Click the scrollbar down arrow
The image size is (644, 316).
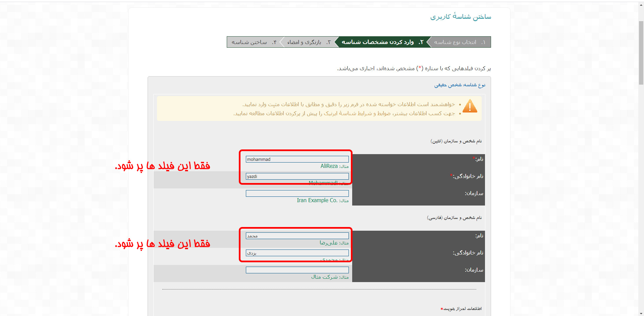pyautogui.click(x=641, y=313)
